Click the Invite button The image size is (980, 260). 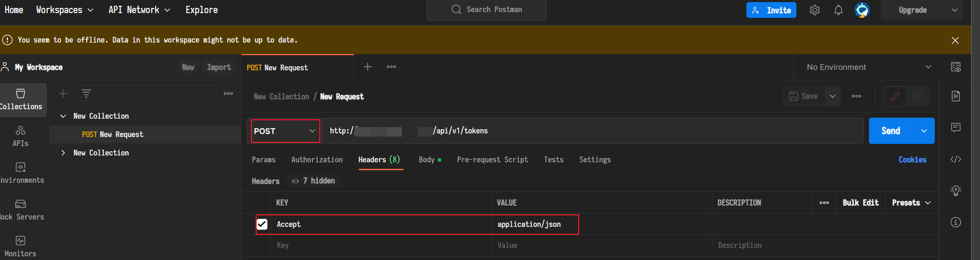(x=771, y=10)
